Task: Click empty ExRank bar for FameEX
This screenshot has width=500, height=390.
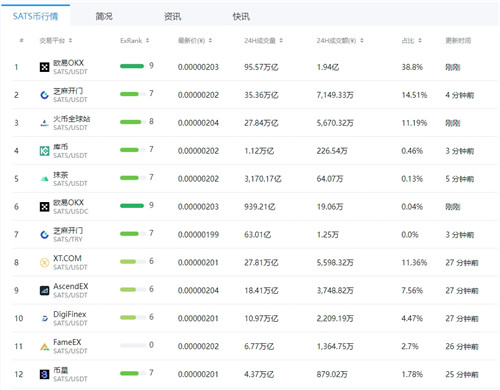Action: tap(133, 345)
